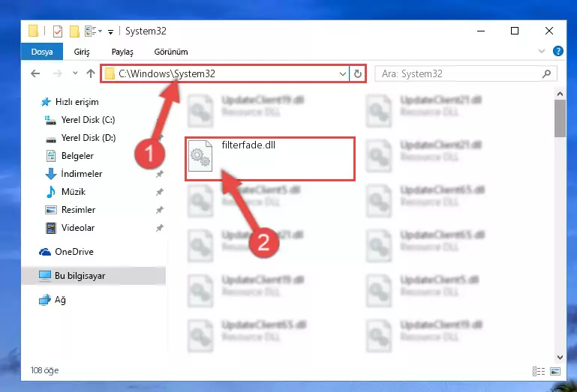Image resolution: width=577 pixels, height=392 pixels.
Task: Expand the ribbon with the chevron
Action: point(541,51)
